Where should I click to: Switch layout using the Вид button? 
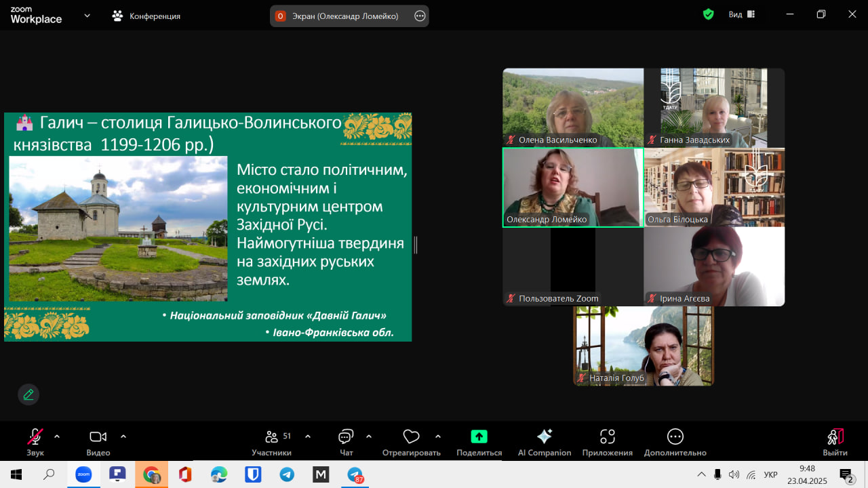(741, 14)
